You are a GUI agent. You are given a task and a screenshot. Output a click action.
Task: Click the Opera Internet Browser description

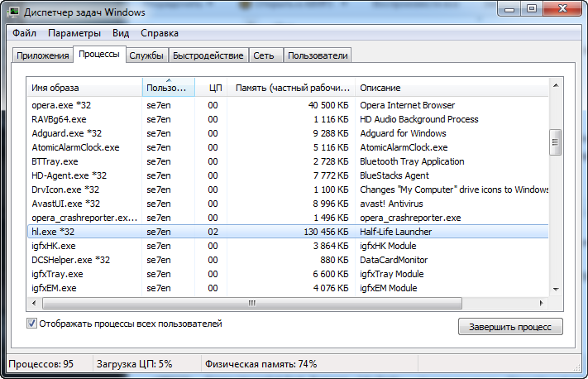[x=407, y=105]
